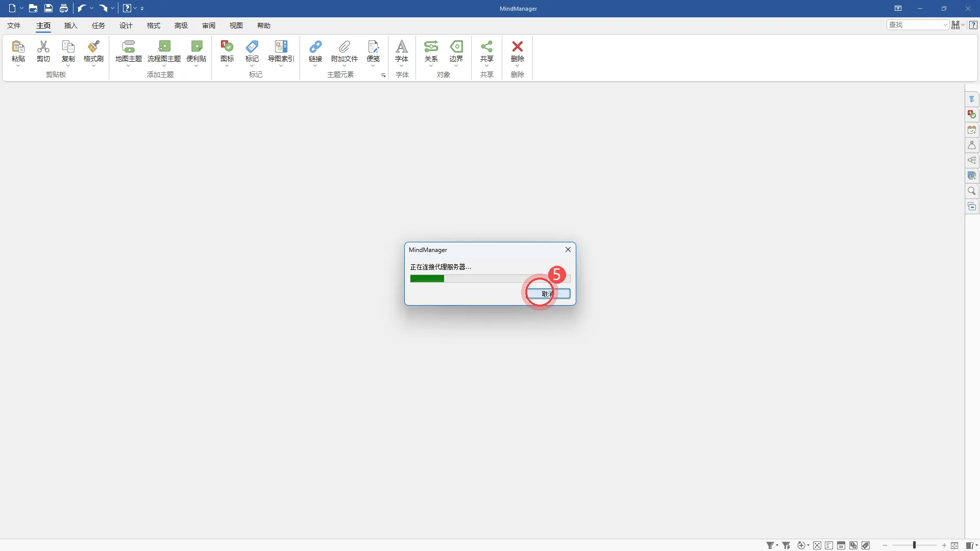Open the search magnifier in right sidebar
This screenshot has height=551, width=980.
[972, 191]
